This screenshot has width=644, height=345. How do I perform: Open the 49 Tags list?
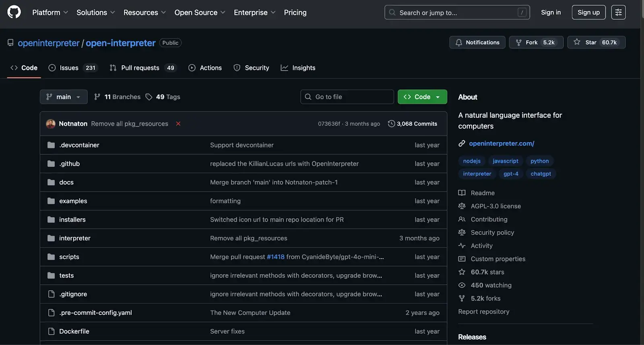click(x=163, y=97)
